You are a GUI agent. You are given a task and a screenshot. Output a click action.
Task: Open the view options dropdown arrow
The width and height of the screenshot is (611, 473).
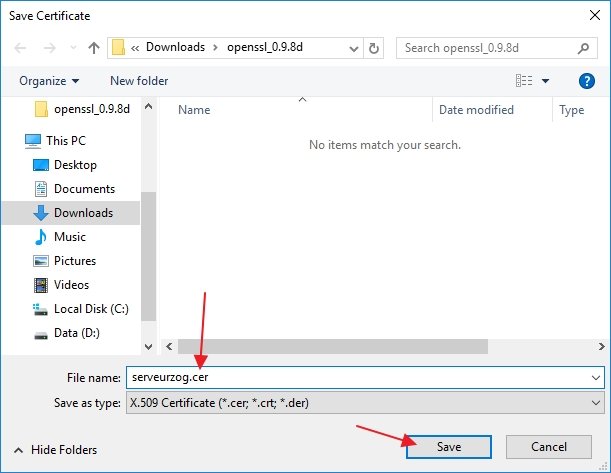pos(546,81)
